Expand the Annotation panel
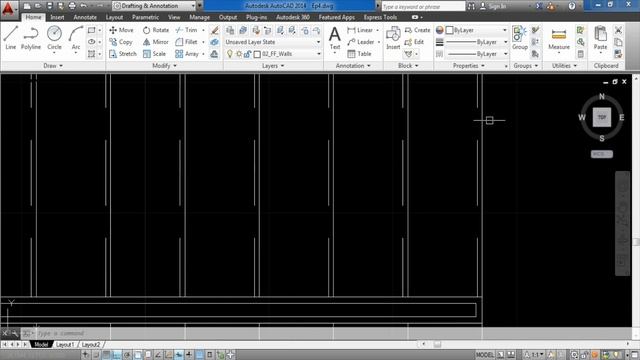 (353, 66)
